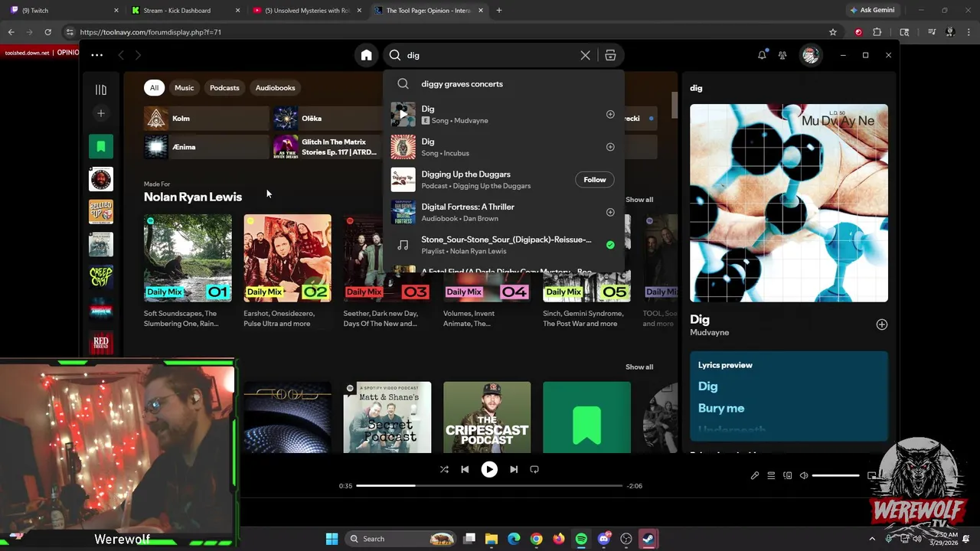Open Connect to a device icon

point(787,476)
